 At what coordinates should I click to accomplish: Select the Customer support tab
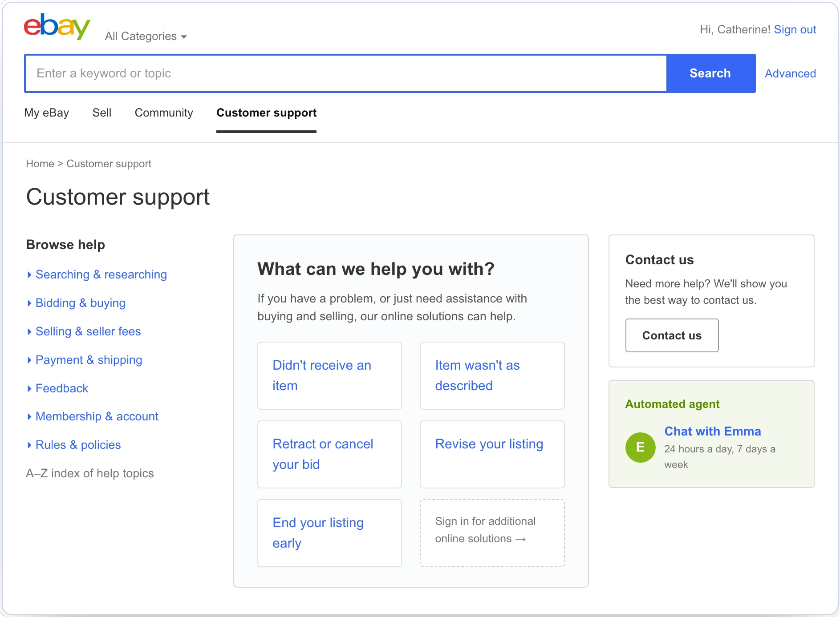tap(266, 113)
